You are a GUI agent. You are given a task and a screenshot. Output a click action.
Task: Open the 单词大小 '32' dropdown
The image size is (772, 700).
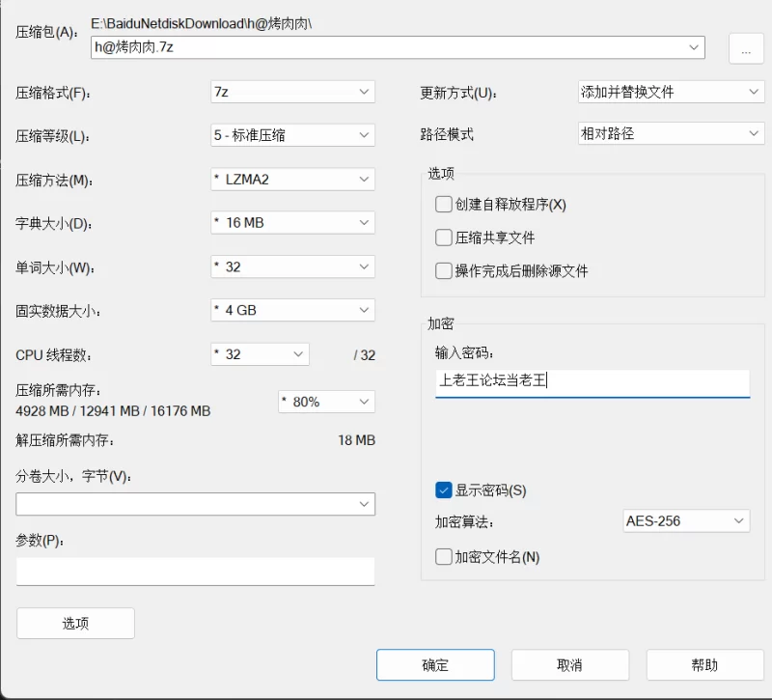tap(293, 267)
